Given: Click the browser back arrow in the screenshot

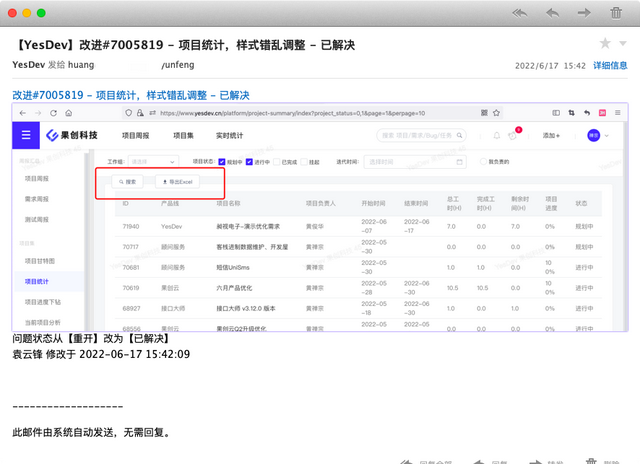Looking at the screenshot, I should pos(23,113).
